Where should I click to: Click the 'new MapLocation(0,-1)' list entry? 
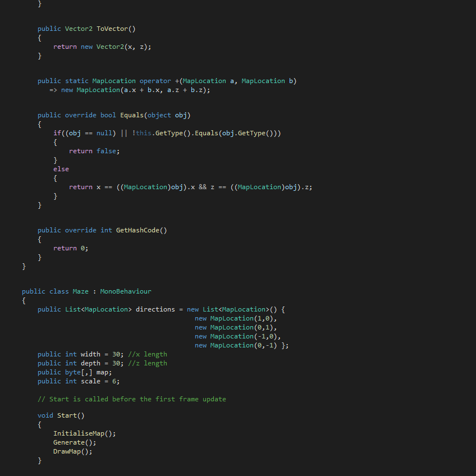pyautogui.click(x=236, y=345)
